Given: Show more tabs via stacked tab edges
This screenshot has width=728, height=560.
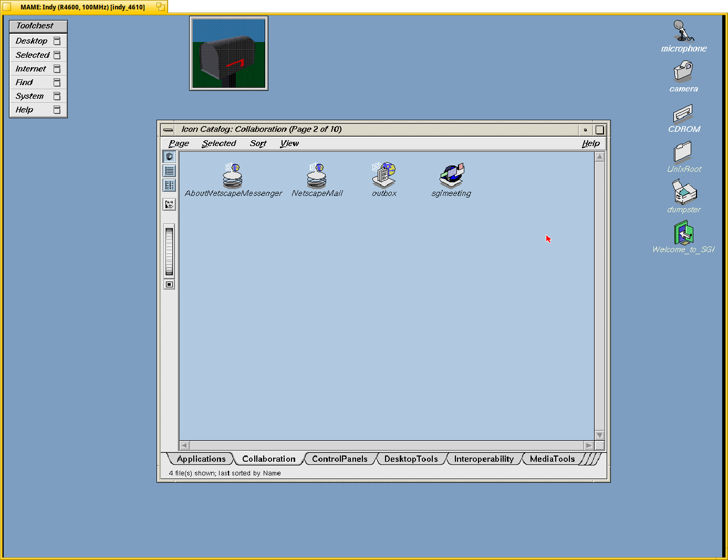Looking at the screenshot, I should tap(592, 459).
